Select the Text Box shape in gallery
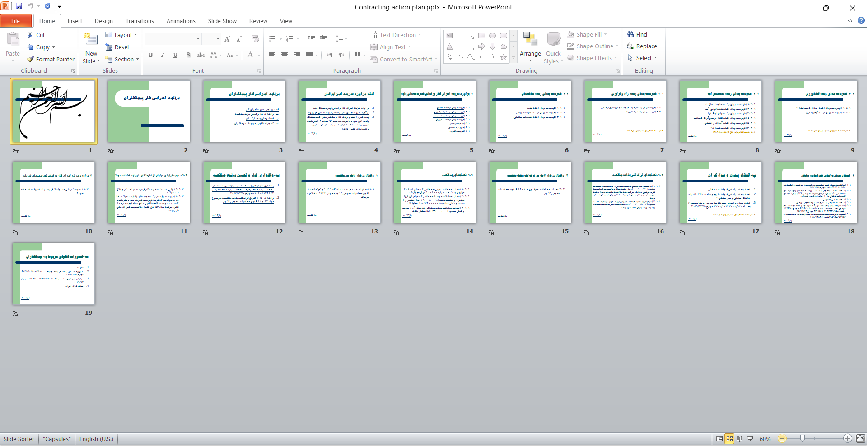This screenshot has height=446, width=868. [x=449, y=35]
